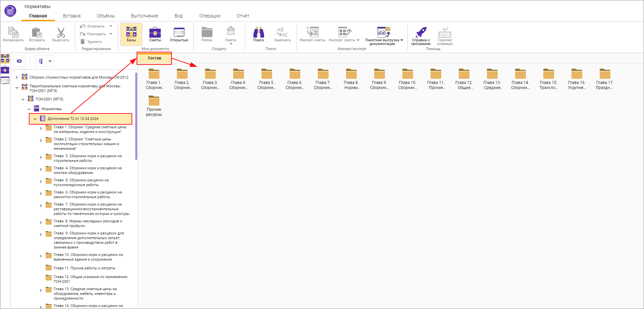This screenshot has height=309, width=644.
Task: Open Глава 12 Общие folder icon
Action: [464, 74]
